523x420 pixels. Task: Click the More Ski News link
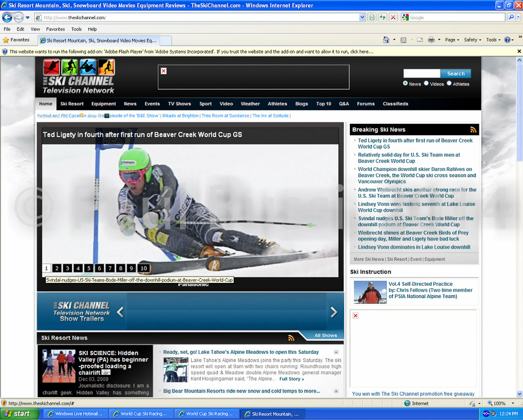[x=368, y=259]
